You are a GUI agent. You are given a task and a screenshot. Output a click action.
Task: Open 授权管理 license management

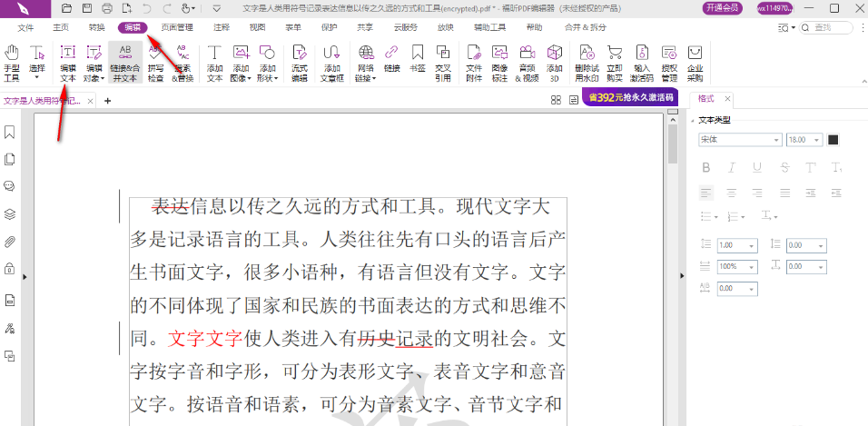(x=669, y=64)
